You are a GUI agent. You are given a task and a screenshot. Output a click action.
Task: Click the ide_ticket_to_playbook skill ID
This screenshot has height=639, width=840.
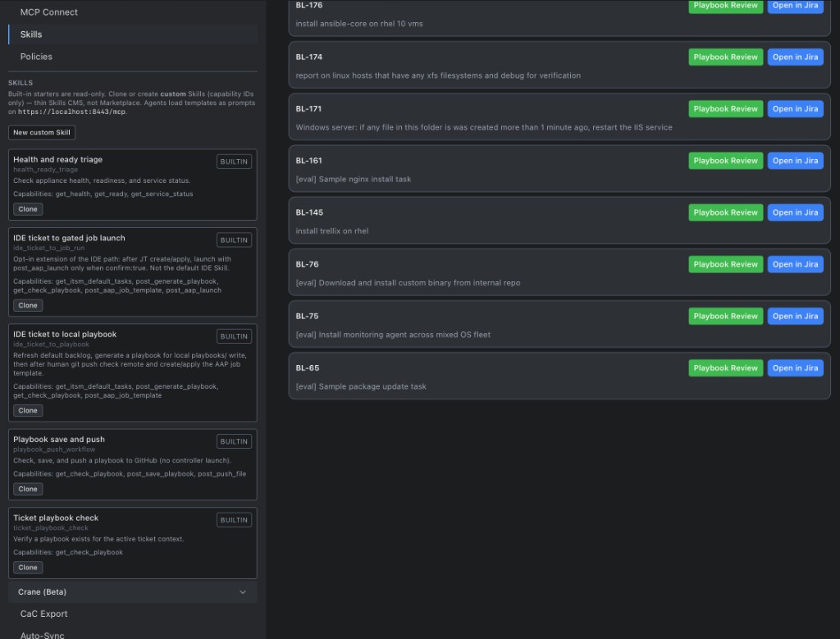[x=52, y=345]
